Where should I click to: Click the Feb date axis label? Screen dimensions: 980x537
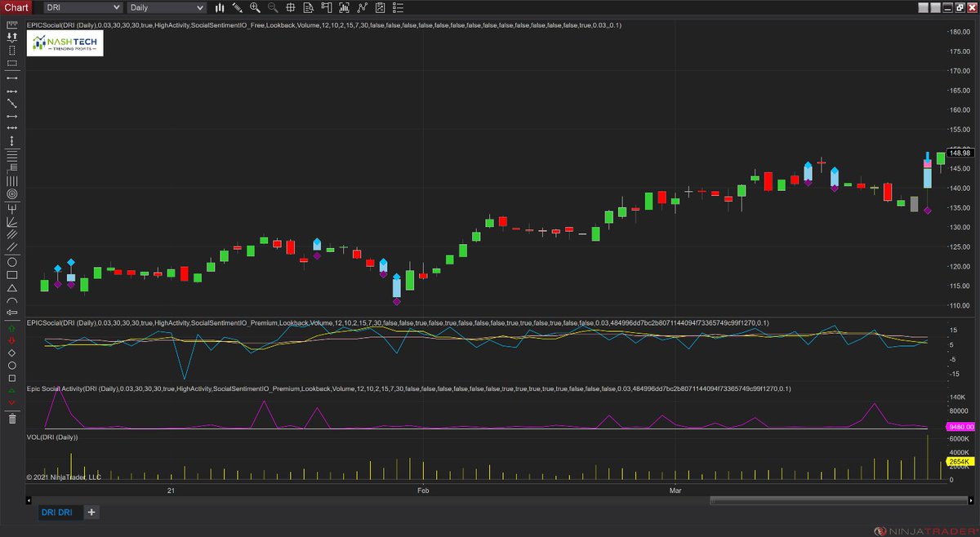point(422,490)
